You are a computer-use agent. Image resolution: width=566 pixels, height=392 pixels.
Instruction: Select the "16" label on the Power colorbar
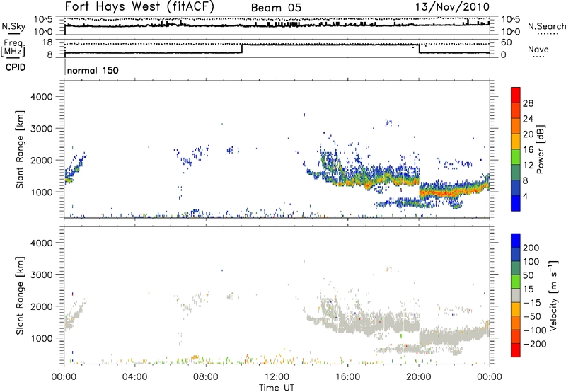click(x=528, y=150)
